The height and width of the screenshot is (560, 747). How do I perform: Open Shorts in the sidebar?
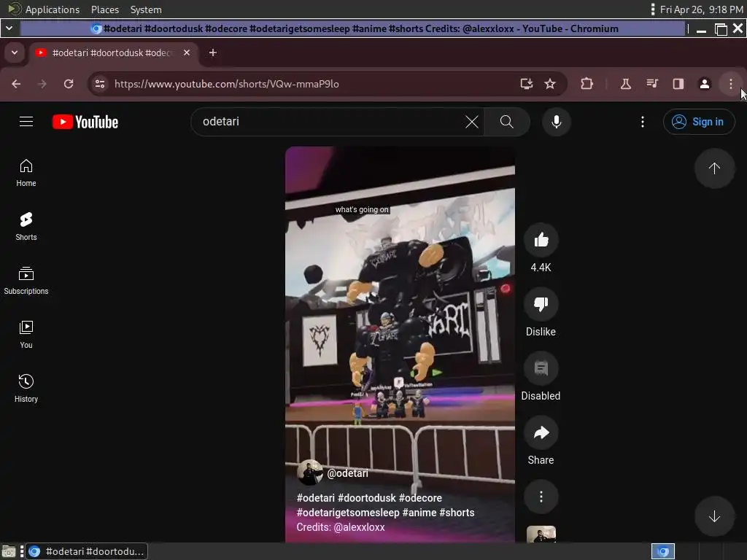(x=26, y=227)
